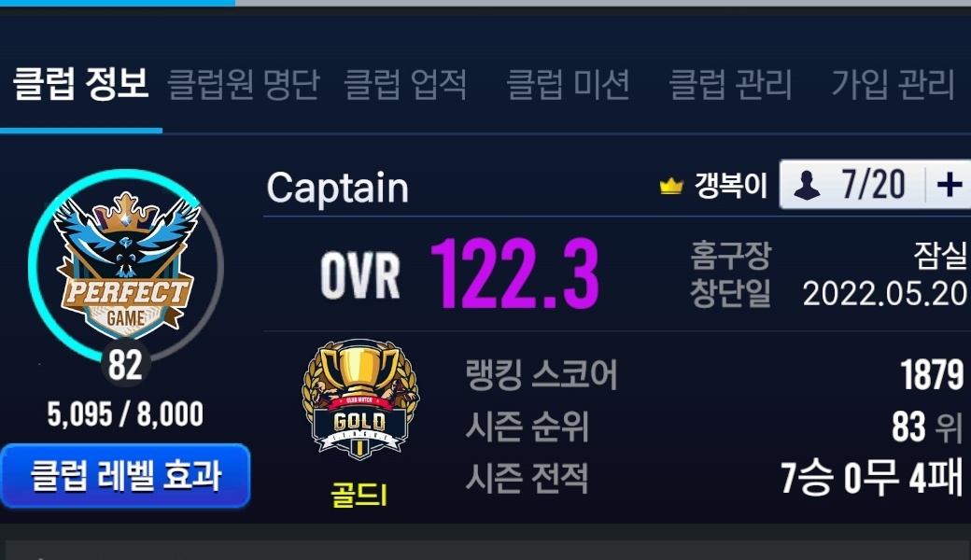Click the 골드I league label
The width and height of the screenshot is (971, 560).
click(x=359, y=495)
